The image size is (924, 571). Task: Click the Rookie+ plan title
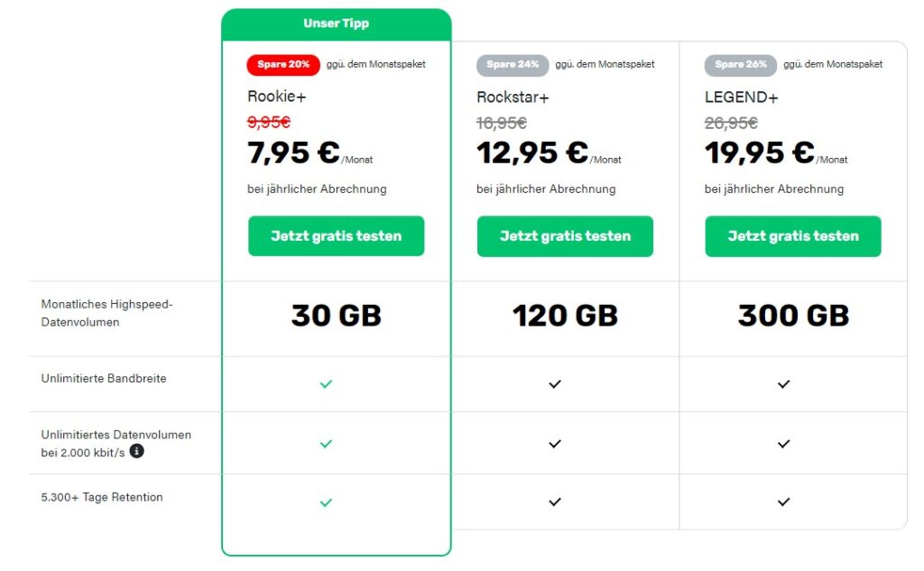tap(276, 96)
